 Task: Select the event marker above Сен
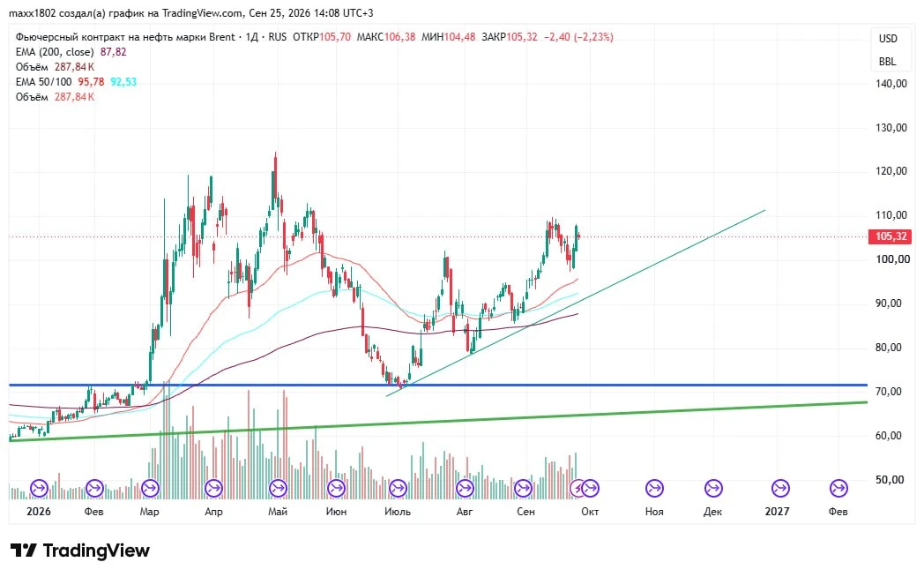523,489
